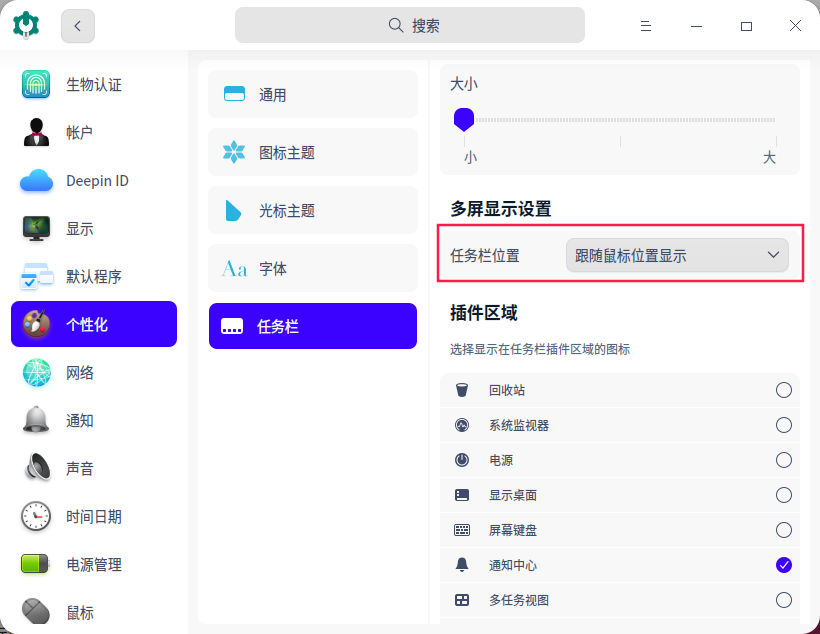This screenshot has height=634, width=820.
Task: Click the 声音 speaker icon
Action: click(x=38, y=468)
